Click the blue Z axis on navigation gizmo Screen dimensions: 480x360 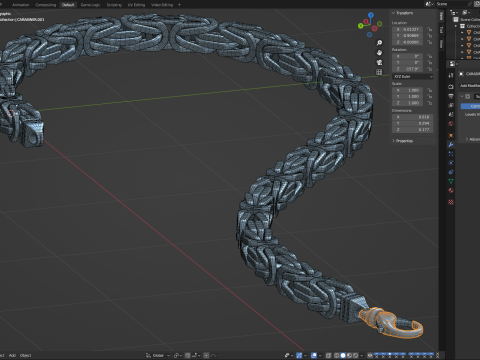coord(371,15)
